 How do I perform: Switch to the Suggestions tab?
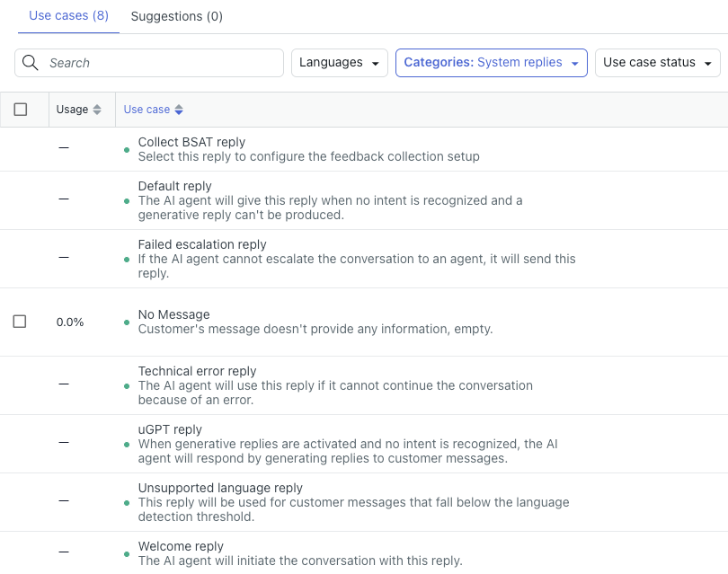point(176,16)
